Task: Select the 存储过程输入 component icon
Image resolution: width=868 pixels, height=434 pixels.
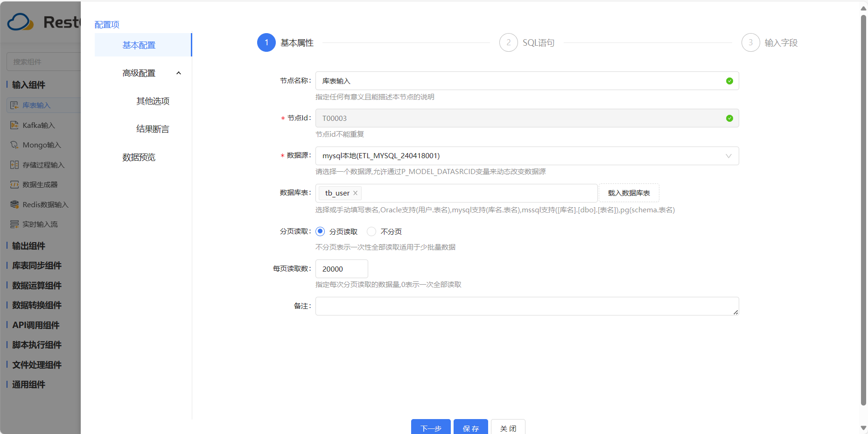Action: coord(14,165)
